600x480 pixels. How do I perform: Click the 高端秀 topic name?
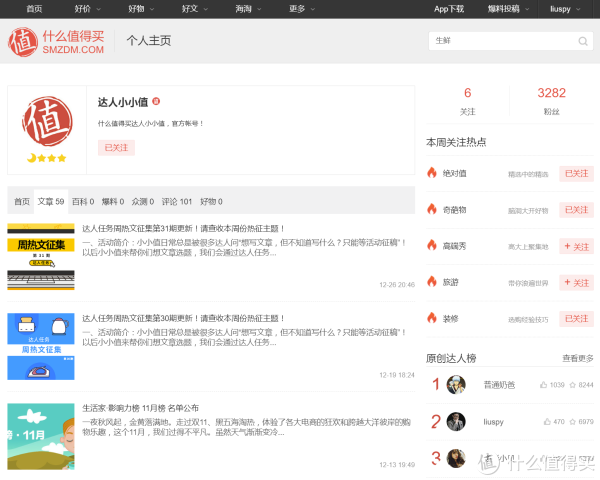pos(455,246)
